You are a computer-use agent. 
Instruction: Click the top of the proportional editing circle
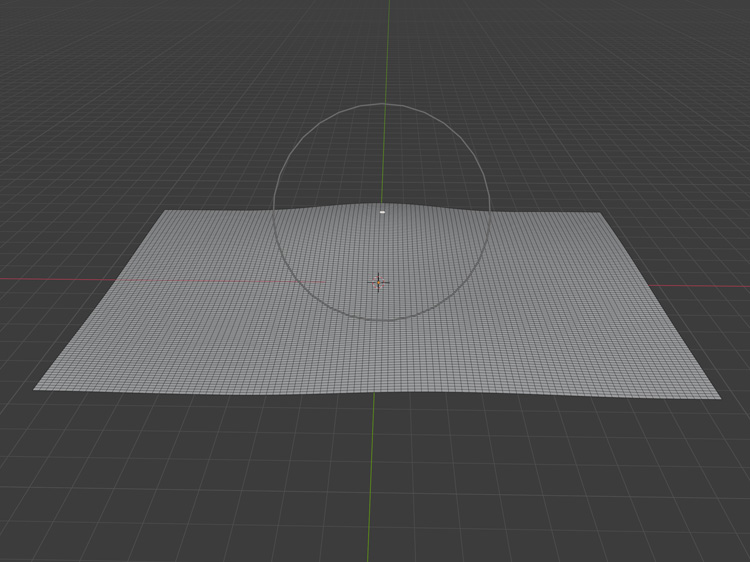click(382, 103)
